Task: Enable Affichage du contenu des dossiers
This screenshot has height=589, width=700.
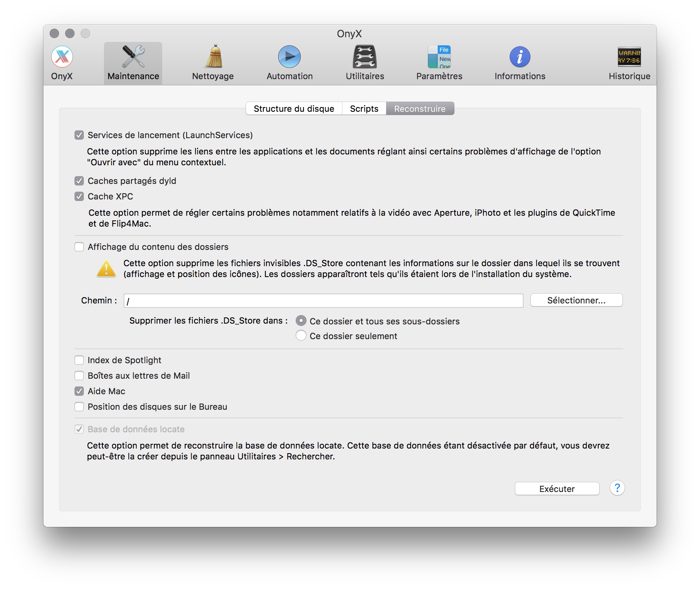Action: [x=79, y=247]
